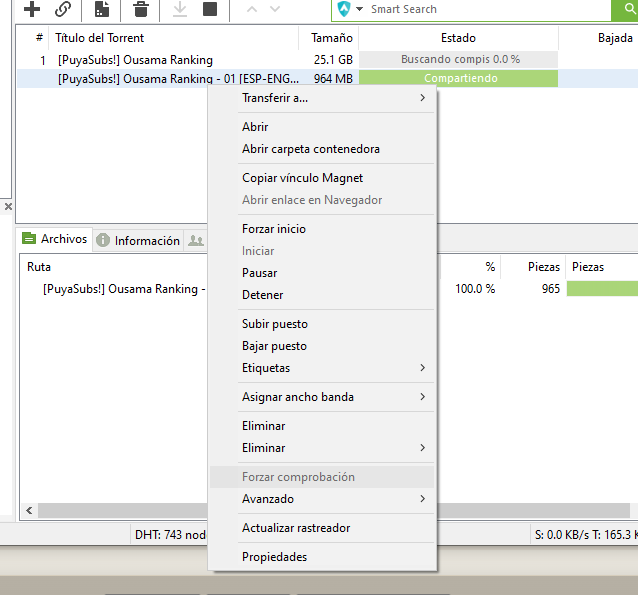Sort by the Tamaño column header
The height and width of the screenshot is (595, 638).
[x=329, y=38]
